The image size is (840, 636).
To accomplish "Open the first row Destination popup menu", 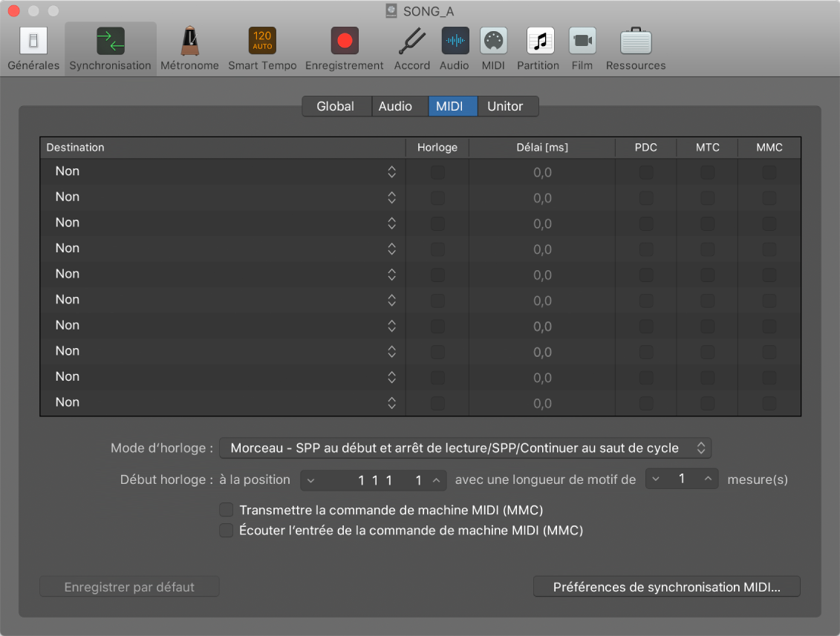I will [x=223, y=171].
